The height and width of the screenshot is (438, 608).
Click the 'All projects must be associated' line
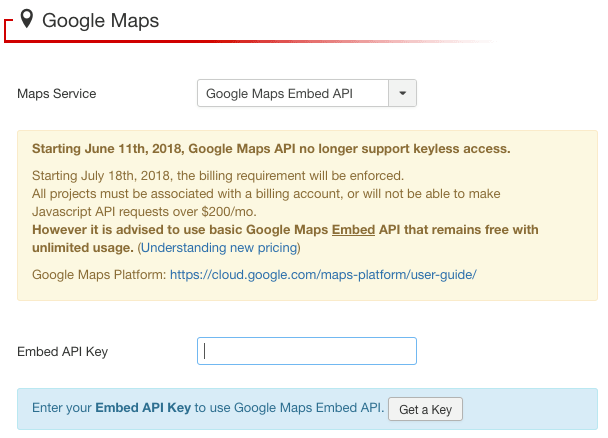tap(266, 193)
